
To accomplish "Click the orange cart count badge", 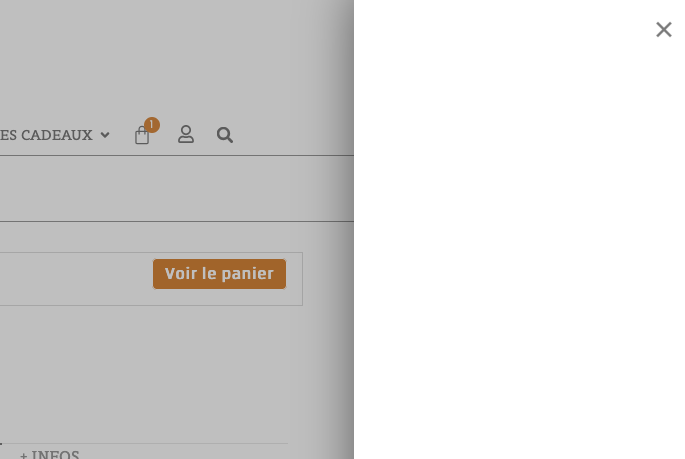I will tap(152, 125).
